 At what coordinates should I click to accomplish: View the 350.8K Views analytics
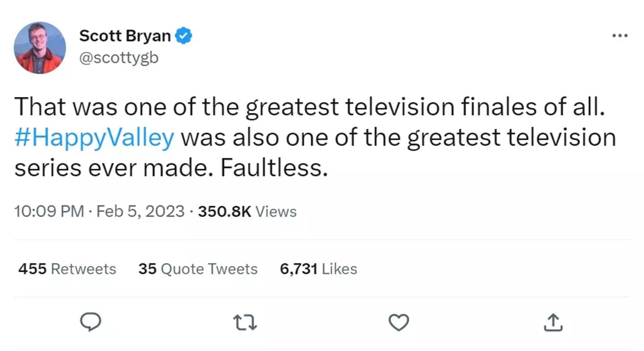tap(247, 211)
